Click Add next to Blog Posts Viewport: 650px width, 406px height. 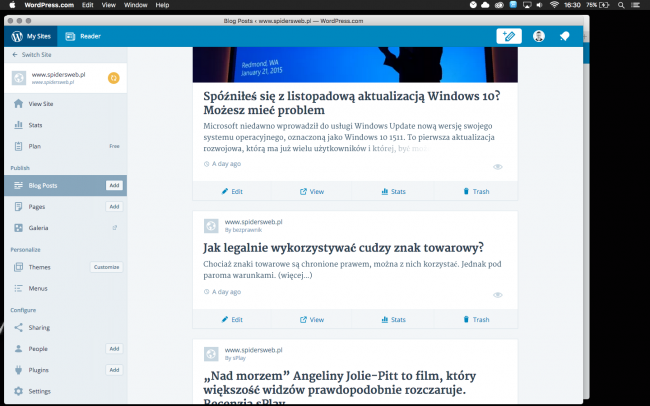(114, 185)
